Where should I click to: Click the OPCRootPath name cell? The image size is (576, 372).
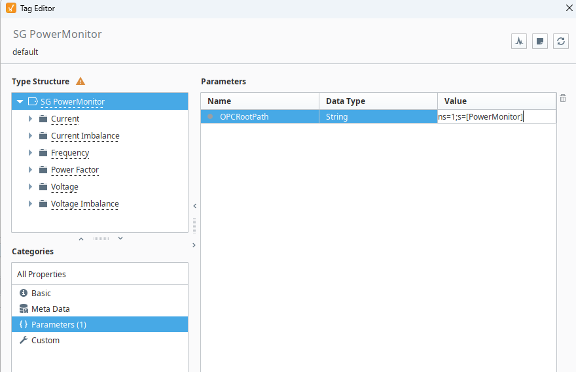tap(260, 116)
